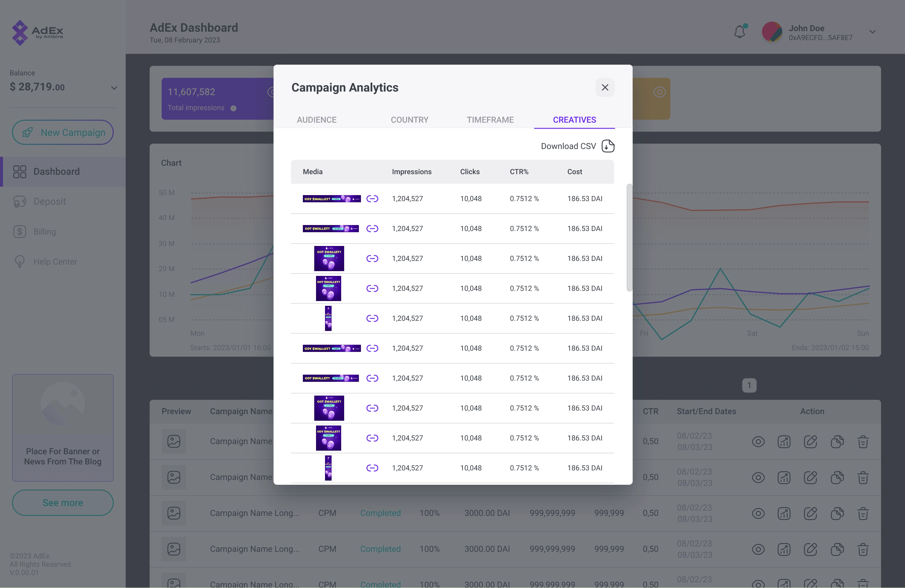Go to page 1 of the campaigns table

(749, 385)
